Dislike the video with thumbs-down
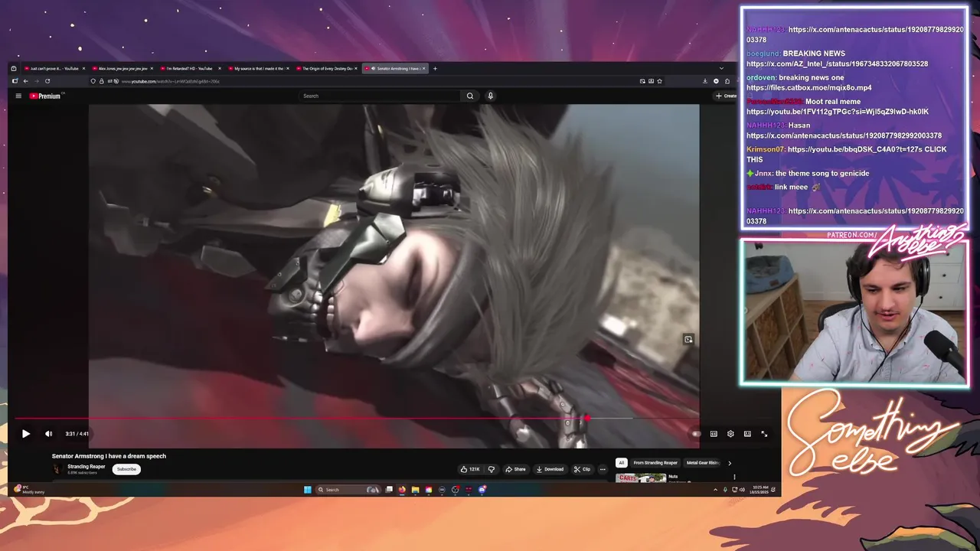The image size is (980, 551). pyautogui.click(x=492, y=469)
